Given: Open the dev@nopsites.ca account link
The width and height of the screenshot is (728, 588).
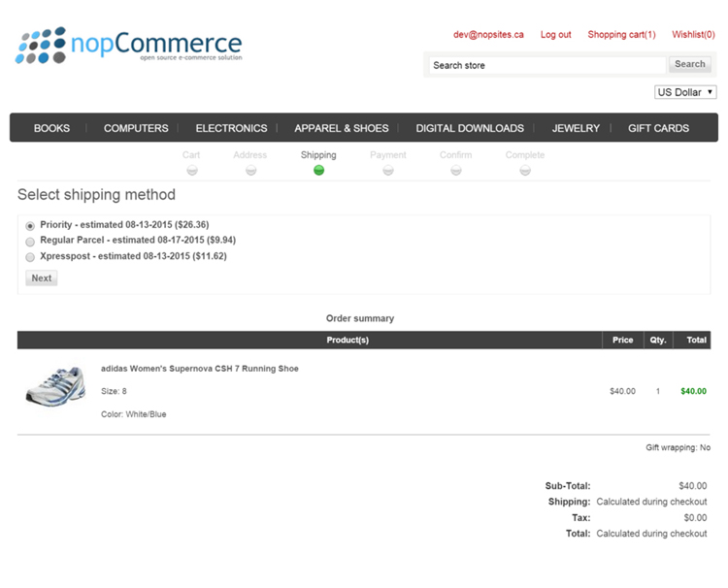Looking at the screenshot, I should tap(488, 34).
